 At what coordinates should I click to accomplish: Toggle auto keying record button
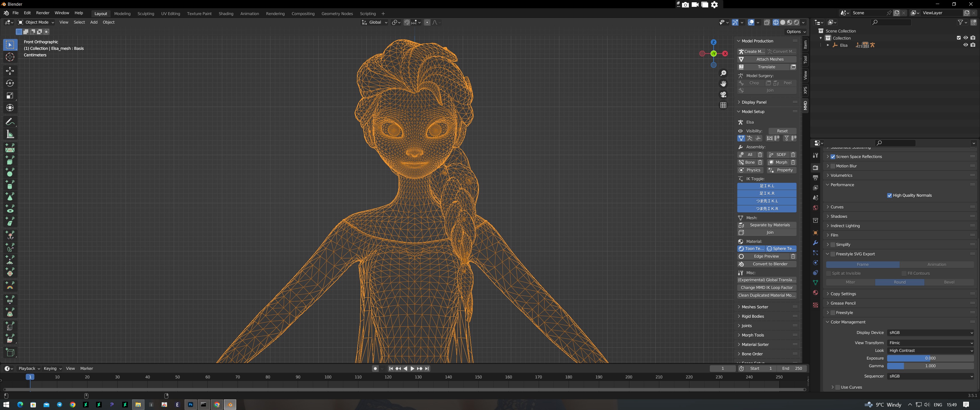point(375,368)
